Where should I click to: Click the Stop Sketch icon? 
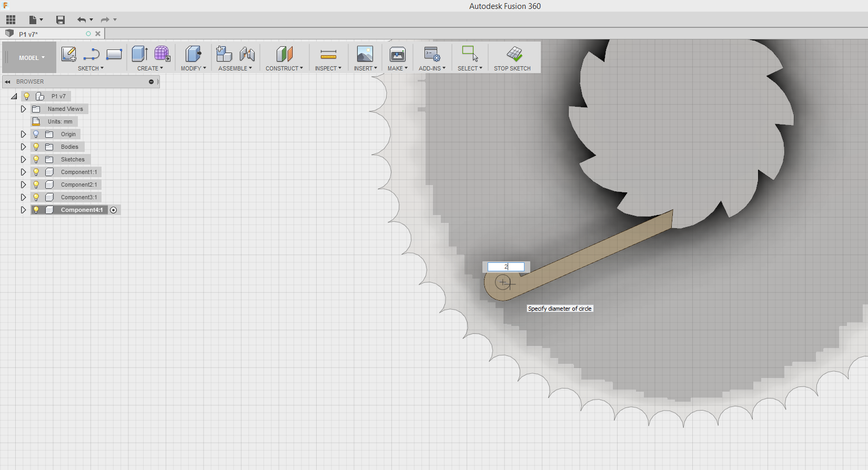tap(514, 54)
